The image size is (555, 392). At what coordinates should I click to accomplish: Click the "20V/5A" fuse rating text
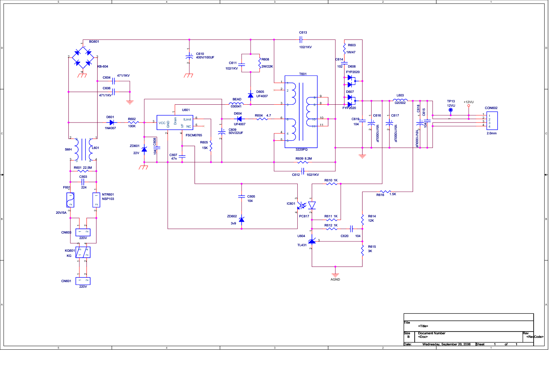tap(61, 213)
